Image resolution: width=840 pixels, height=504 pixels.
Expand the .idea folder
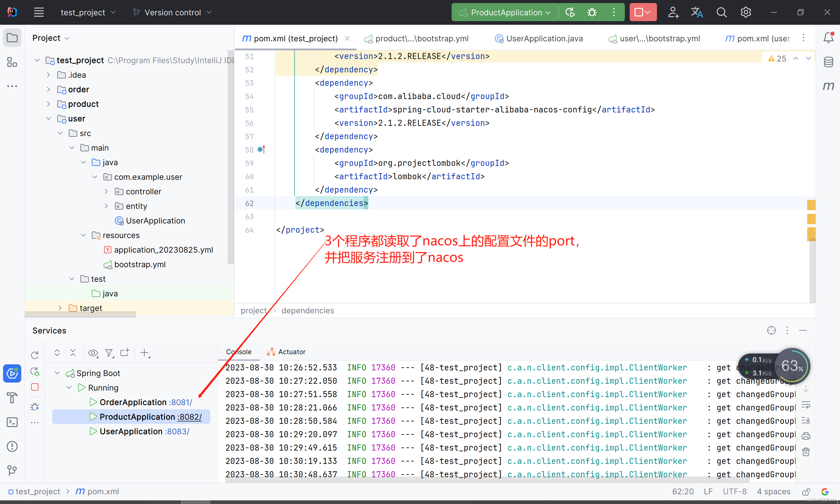click(x=48, y=75)
